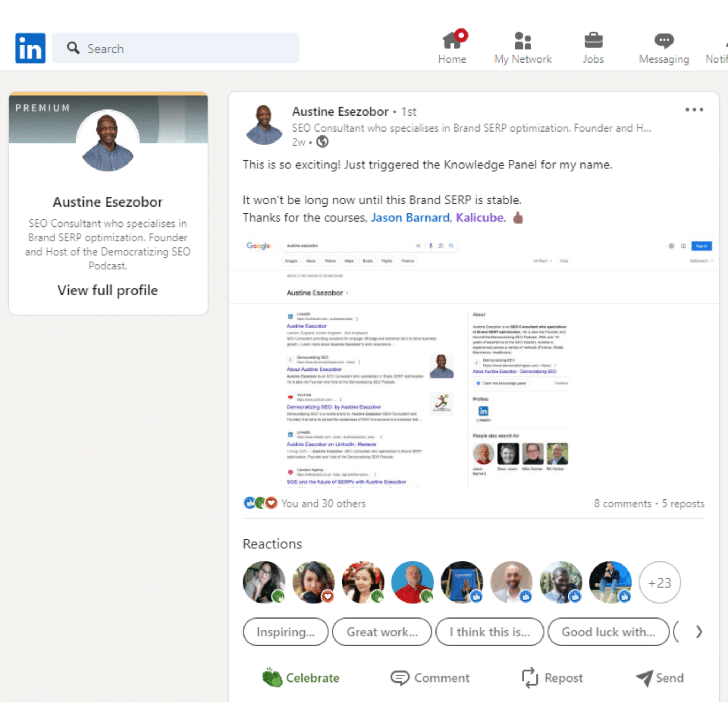Screen dimensions: 728x728
Task: Expand the +23 more reactions circle
Action: pyautogui.click(x=659, y=582)
